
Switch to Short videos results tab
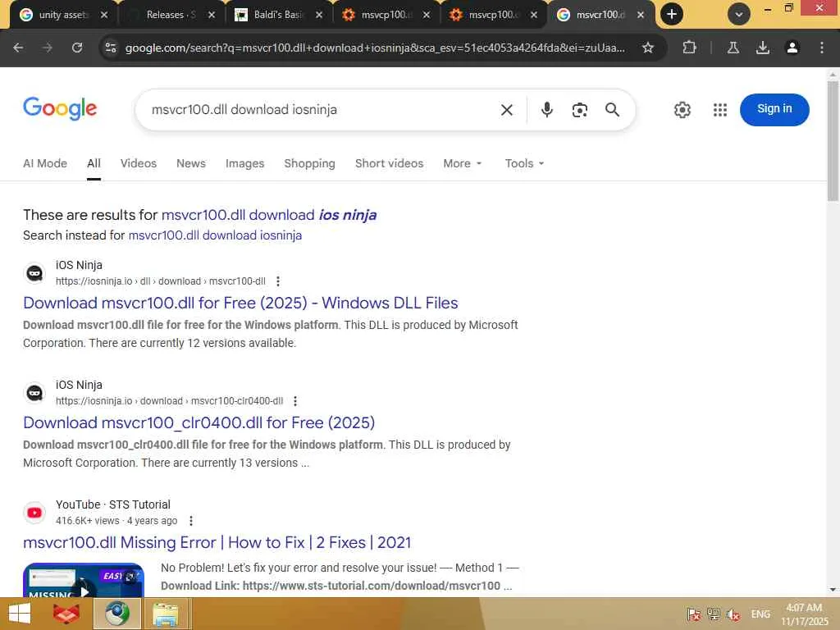point(389,163)
